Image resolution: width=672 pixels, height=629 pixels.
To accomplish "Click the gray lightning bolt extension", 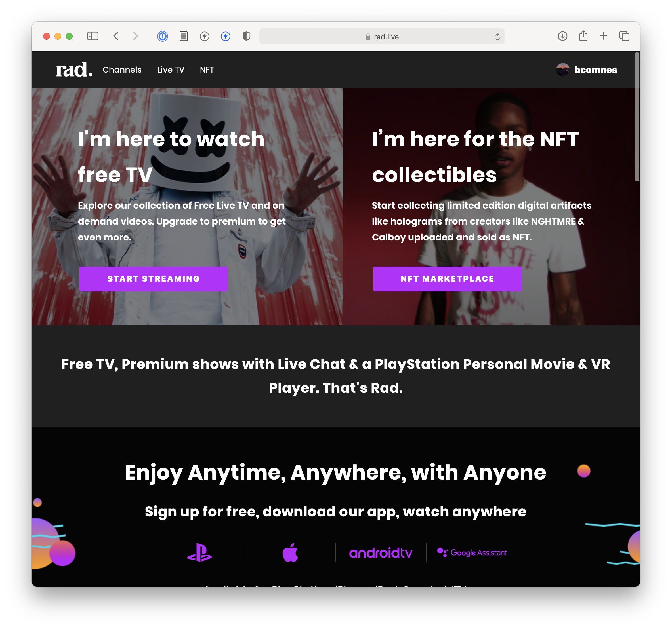I will pyautogui.click(x=205, y=36).
